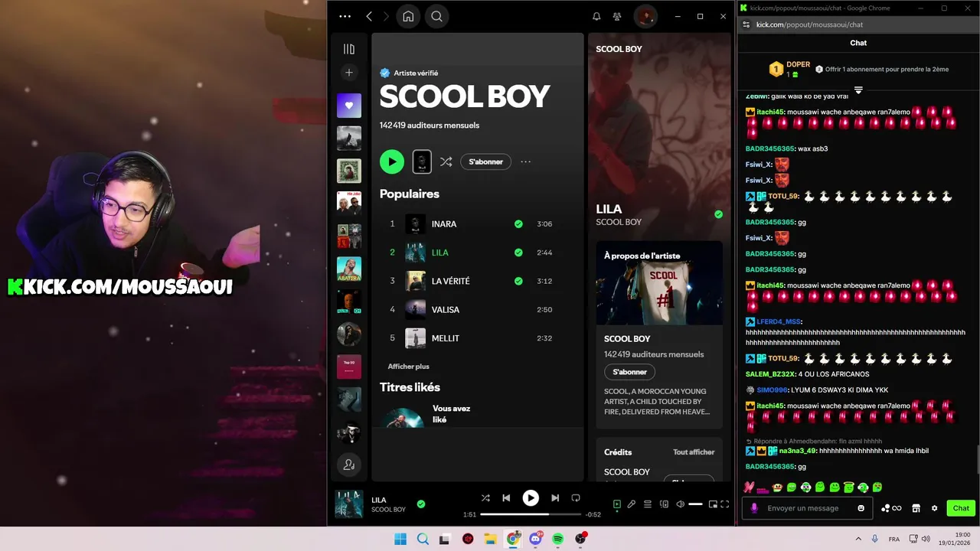Viewport: 980px width, 551px height.
Task: Open Connect to a device
Action: [x=664, y=504]
